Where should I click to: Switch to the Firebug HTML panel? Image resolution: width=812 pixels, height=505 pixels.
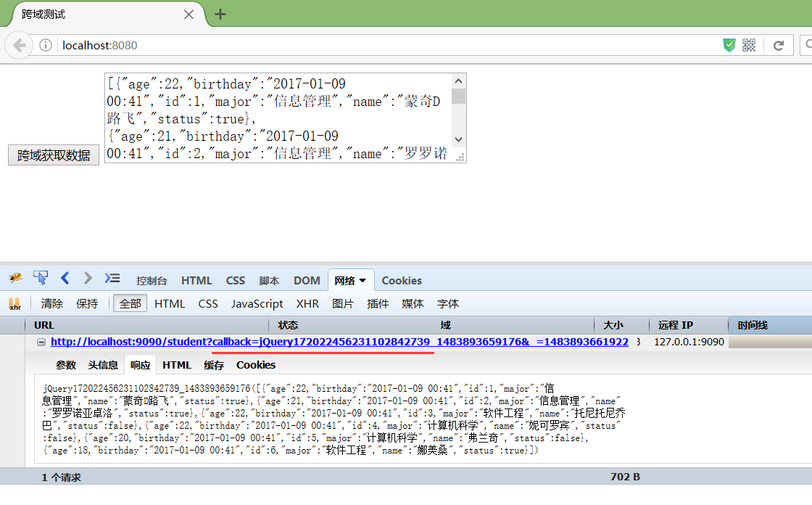[x=196, y=281]
